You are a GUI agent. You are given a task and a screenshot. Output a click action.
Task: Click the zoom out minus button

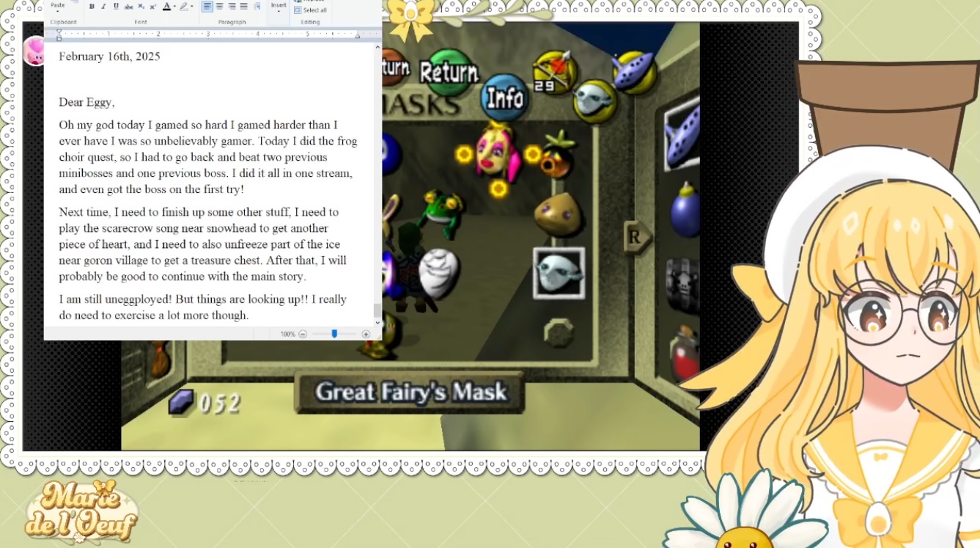click(303, 334)
